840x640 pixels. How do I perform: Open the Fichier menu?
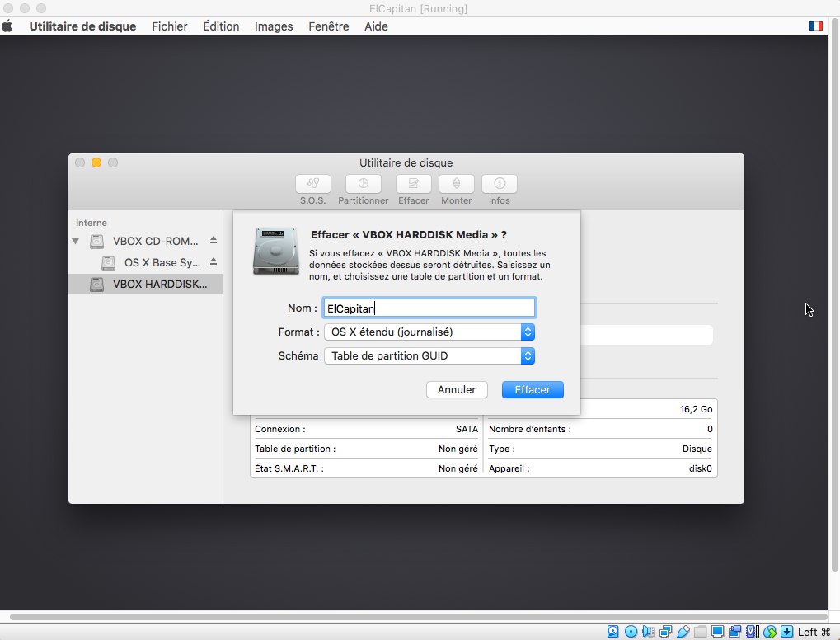pos(169,26)
